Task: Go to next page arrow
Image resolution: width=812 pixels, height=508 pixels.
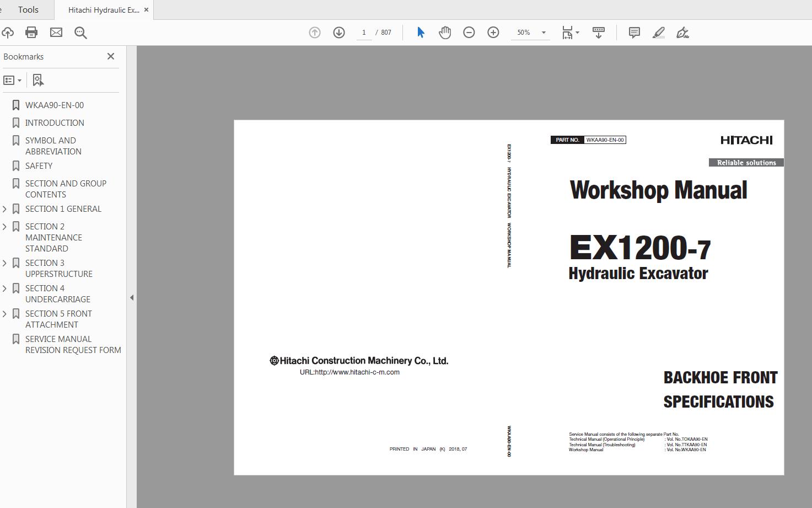Action: tap(339, 33)
